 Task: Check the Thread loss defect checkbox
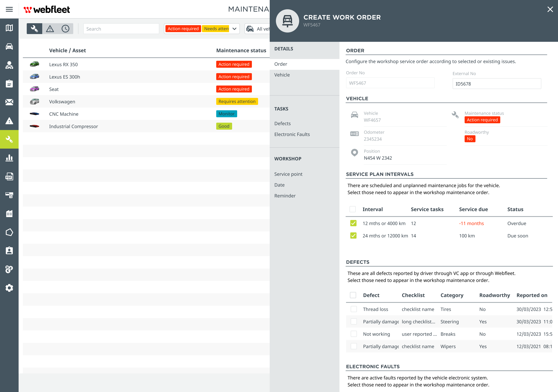pyautogui.click(x=354, y=309)
